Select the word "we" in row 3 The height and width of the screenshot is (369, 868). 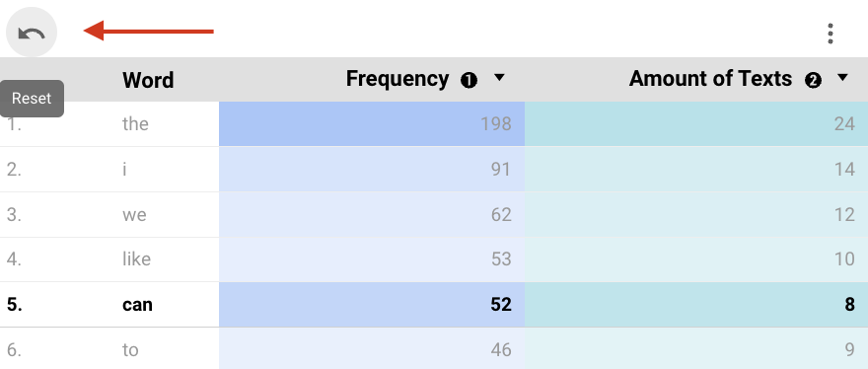pos(134,214)
